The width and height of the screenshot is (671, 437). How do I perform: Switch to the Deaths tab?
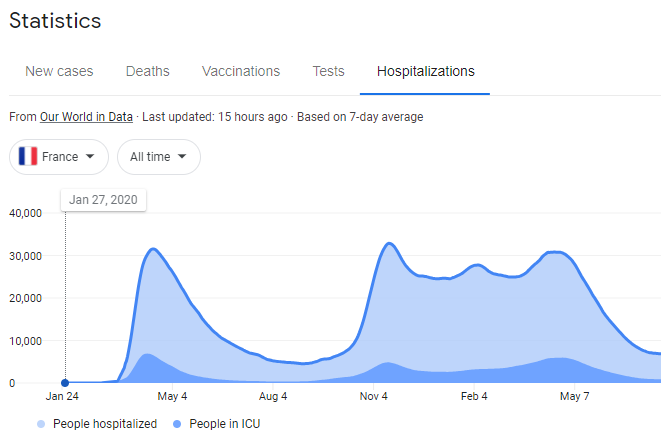click(148, 71)
